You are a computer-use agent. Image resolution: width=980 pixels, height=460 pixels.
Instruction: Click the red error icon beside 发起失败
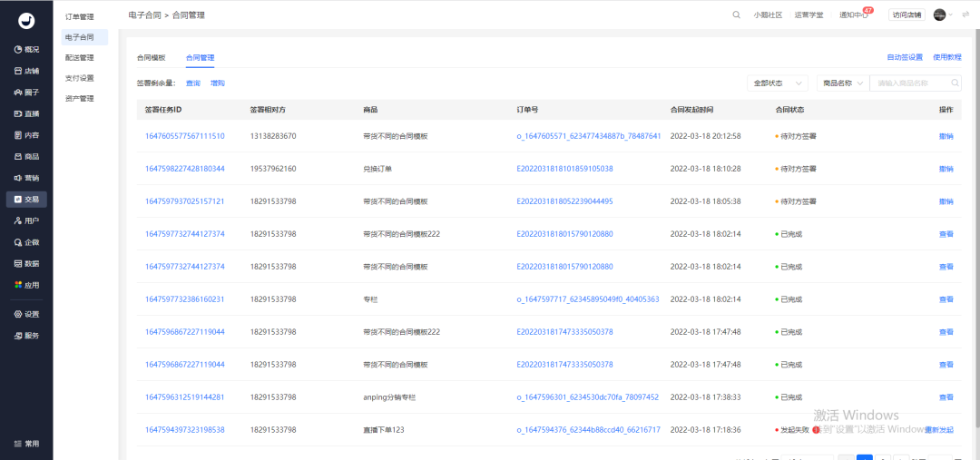click(817, 430)
